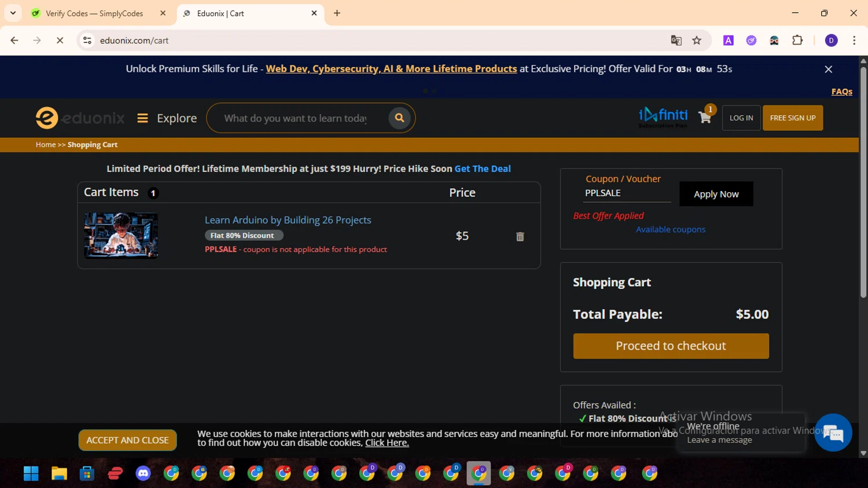Stop page loading in browser toolbar
Image resolution: width=868 pixels, height=488 pixels.
click(x=60, y=41)
